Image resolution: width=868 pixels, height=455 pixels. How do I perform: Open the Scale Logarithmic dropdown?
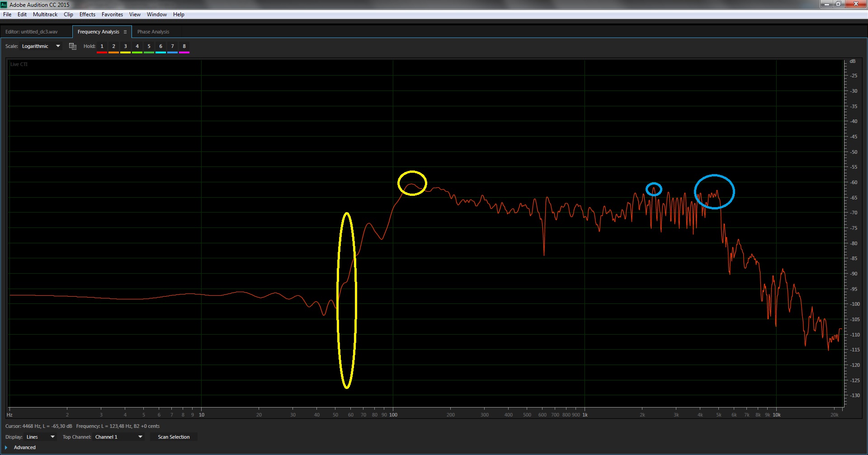click(x=41, y=46)
